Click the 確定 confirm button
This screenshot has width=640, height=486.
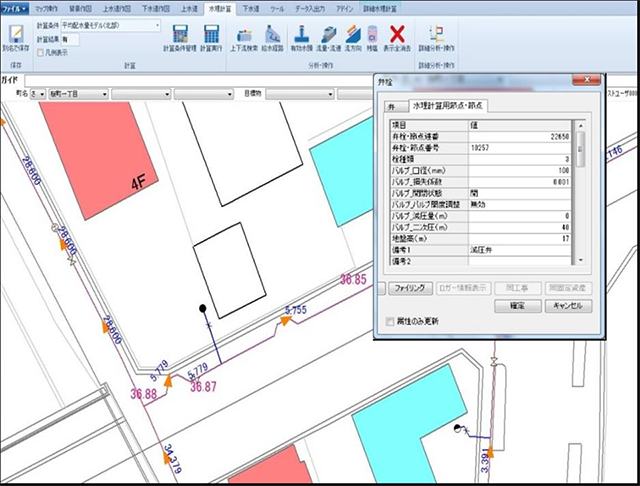coord(517,305)
